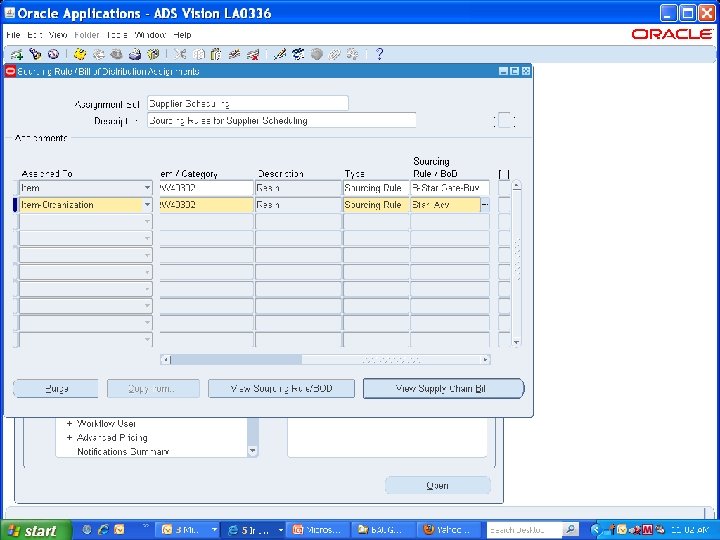Click the vertical scrollbar up arrow in the assignments grid
720x540 pixels.
[x=517, y=186]
